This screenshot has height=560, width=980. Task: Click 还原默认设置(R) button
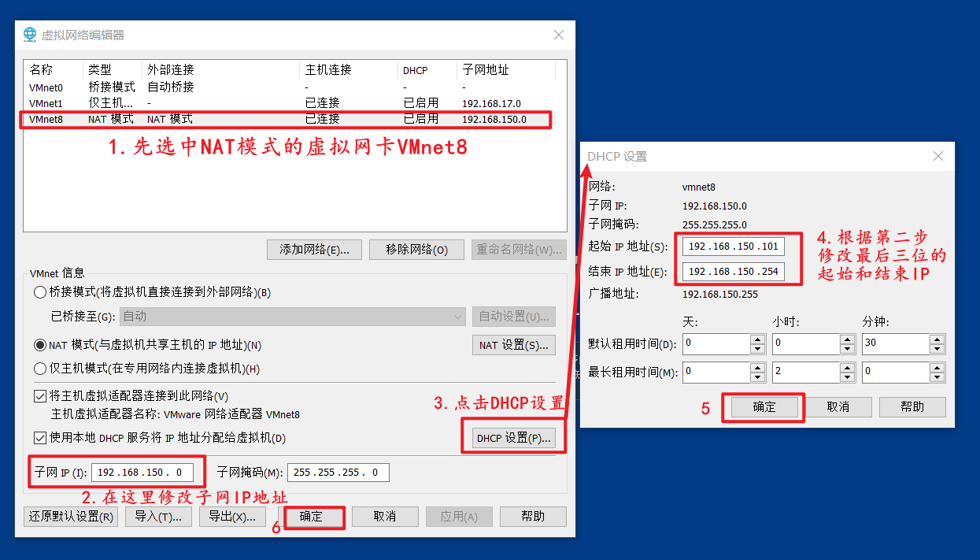[x=71, y=517]
